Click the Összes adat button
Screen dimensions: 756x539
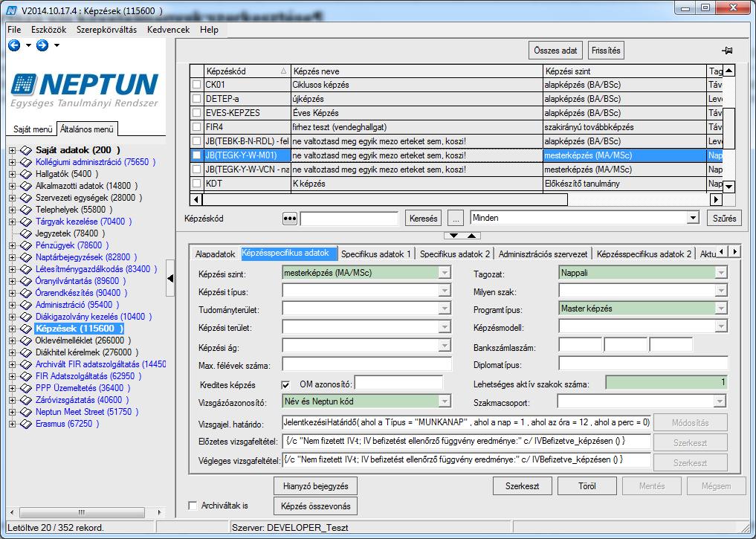(x=555, y=51)
